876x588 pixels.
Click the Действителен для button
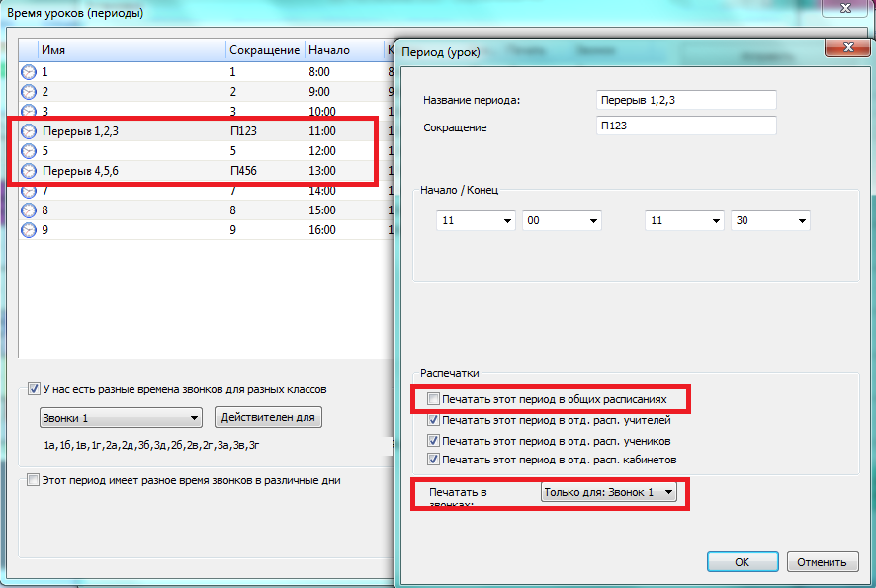pos(269,417)
